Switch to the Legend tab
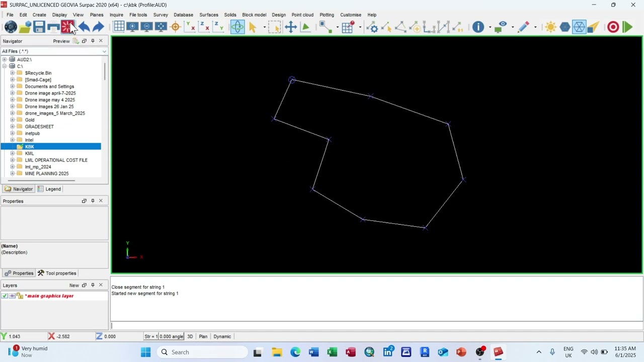 click(49, 189)
